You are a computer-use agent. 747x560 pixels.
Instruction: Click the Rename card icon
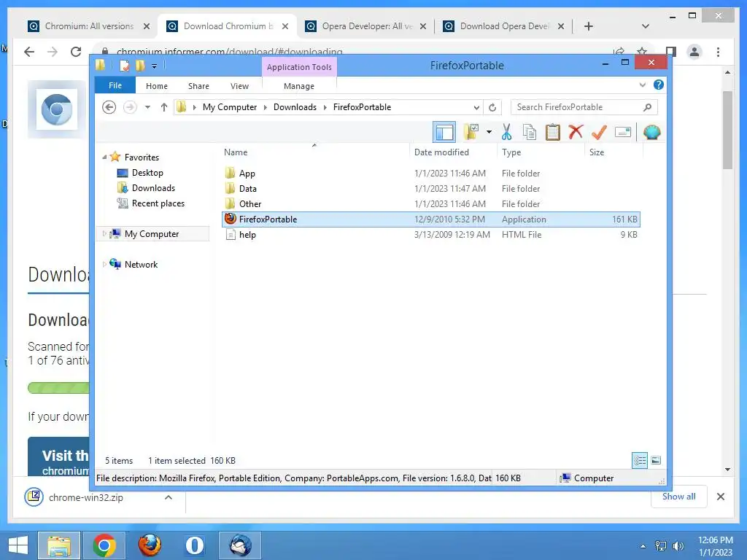[623, 133]
